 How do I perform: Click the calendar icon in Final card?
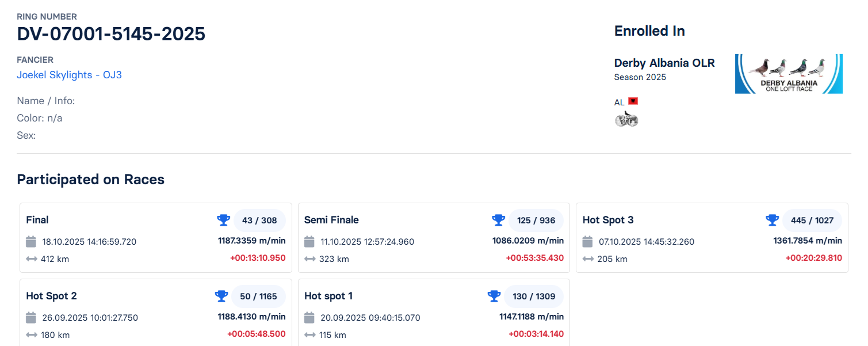tap(31, 241)
